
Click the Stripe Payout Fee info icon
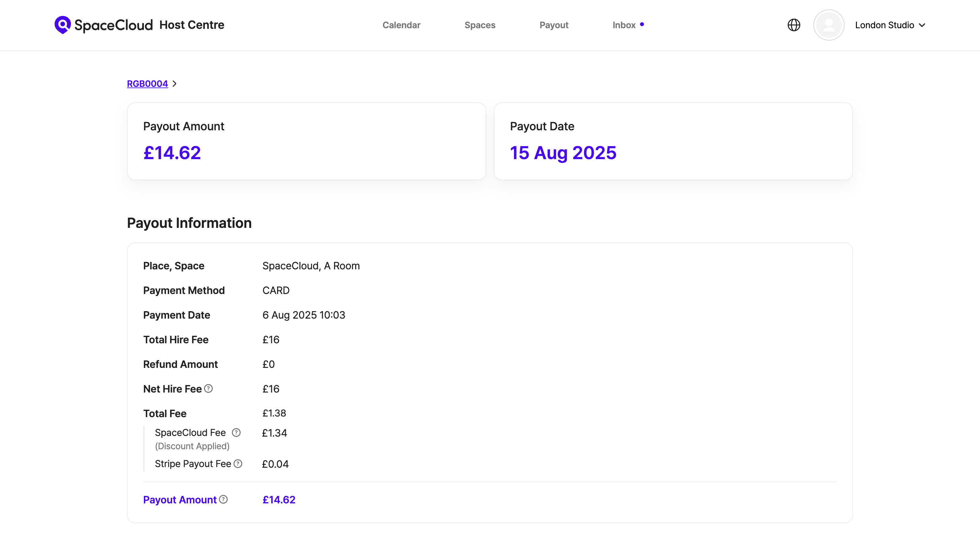click(238, 464)
